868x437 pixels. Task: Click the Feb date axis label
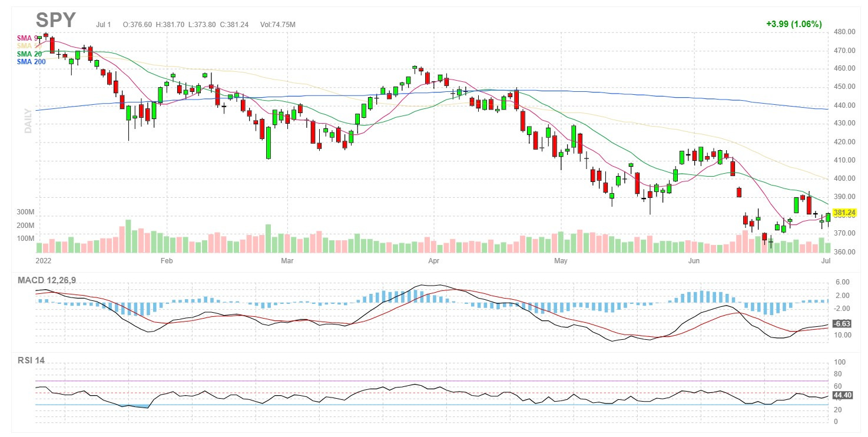166,260
